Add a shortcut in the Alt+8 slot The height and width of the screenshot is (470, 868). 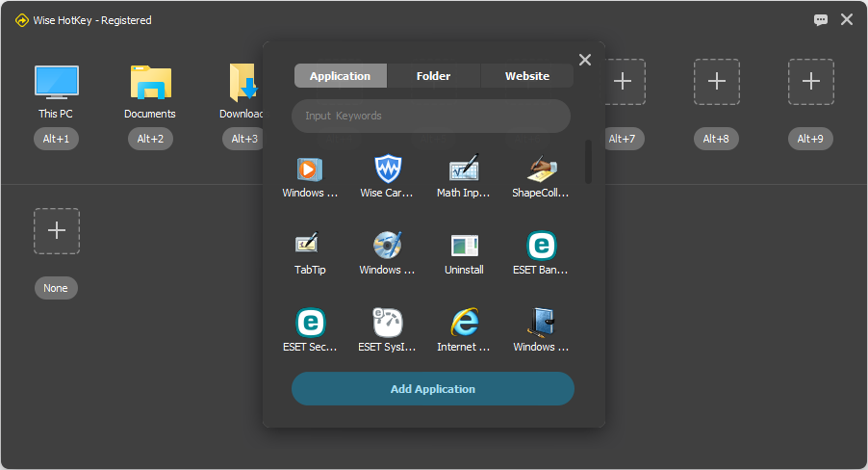pyautogui.click(x=717, y=82)
